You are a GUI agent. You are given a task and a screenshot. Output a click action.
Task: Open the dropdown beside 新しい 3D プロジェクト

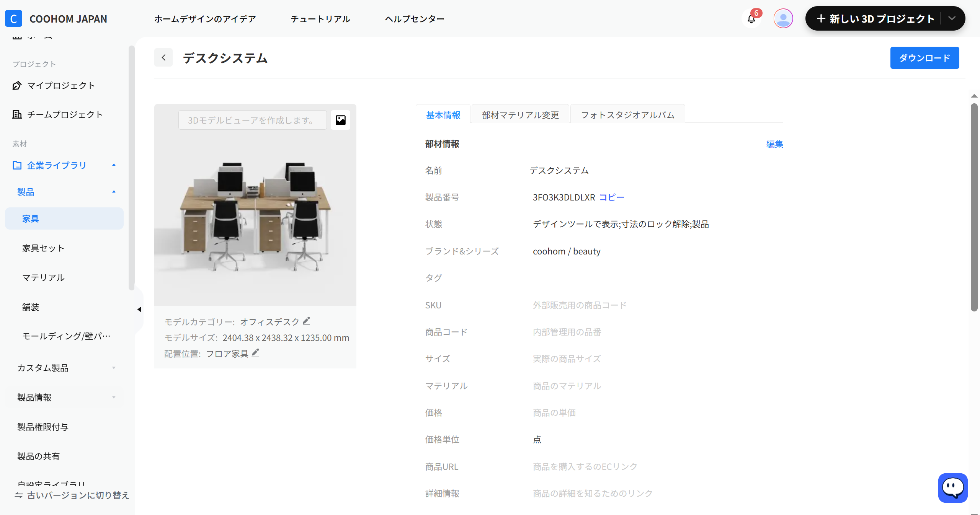coord(952,18)
